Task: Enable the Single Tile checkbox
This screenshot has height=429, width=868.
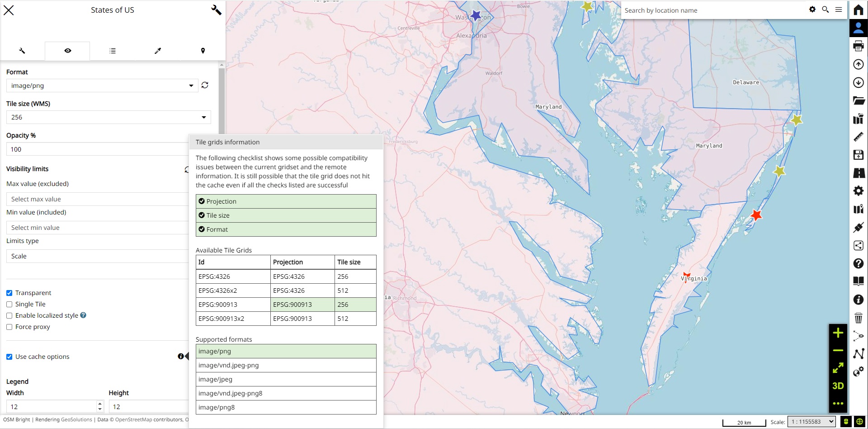Action: coord(9,305)
